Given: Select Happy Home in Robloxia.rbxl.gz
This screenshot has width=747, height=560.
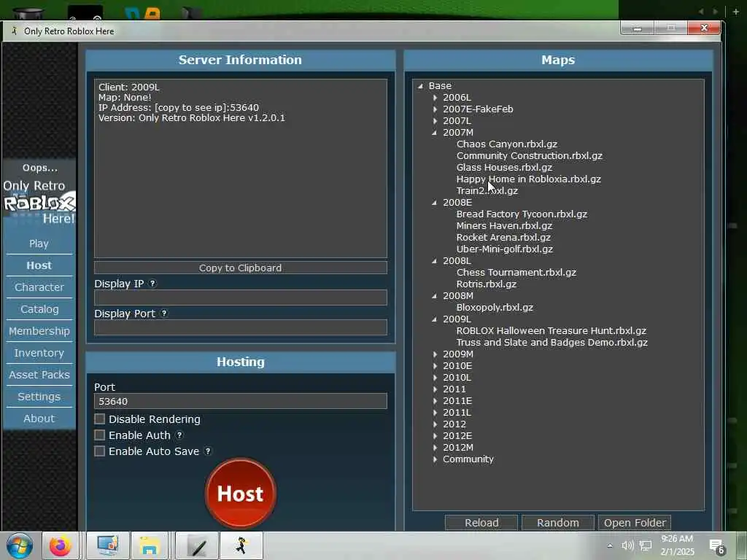Looking at the screenshot, I should pos(528,179).
